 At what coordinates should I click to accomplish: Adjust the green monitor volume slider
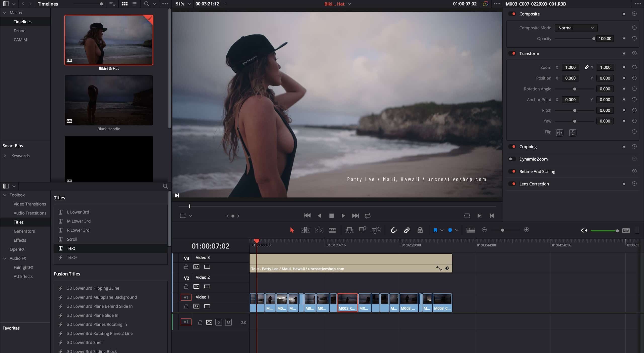click(x=604, y=231)
